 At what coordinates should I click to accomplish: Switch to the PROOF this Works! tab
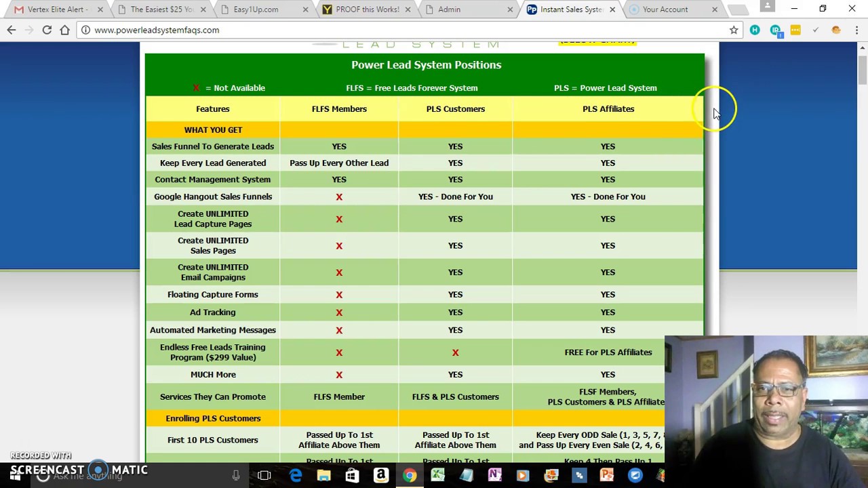tap(366, 9)
